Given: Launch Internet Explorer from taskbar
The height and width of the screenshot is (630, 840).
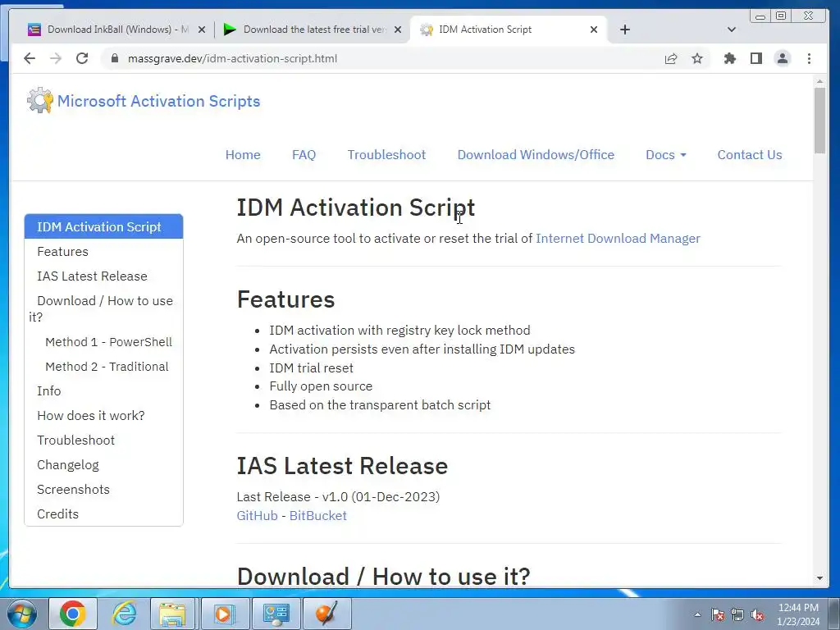Looking at the screenshot, I should [124, 614].
